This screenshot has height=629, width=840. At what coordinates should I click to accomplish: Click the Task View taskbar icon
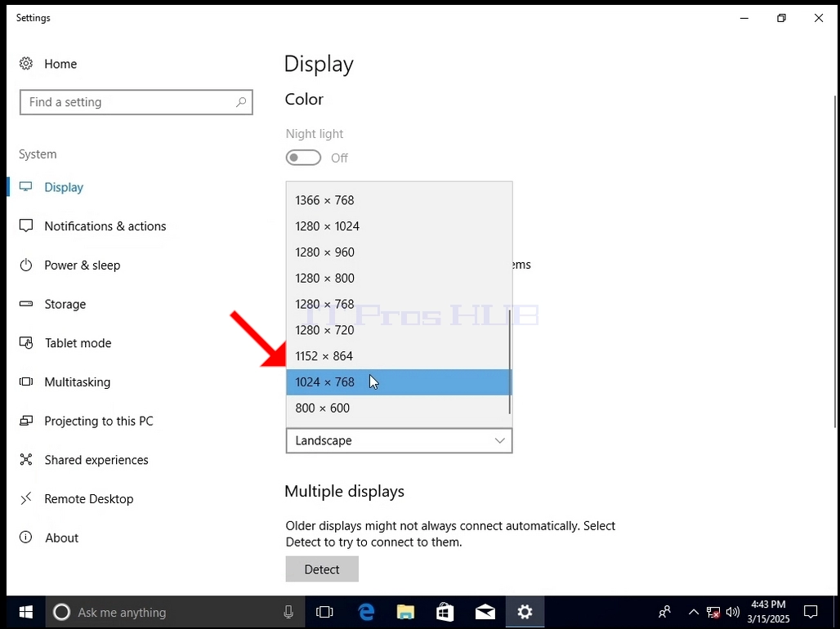pyautogui.click(x=324, y=612)
